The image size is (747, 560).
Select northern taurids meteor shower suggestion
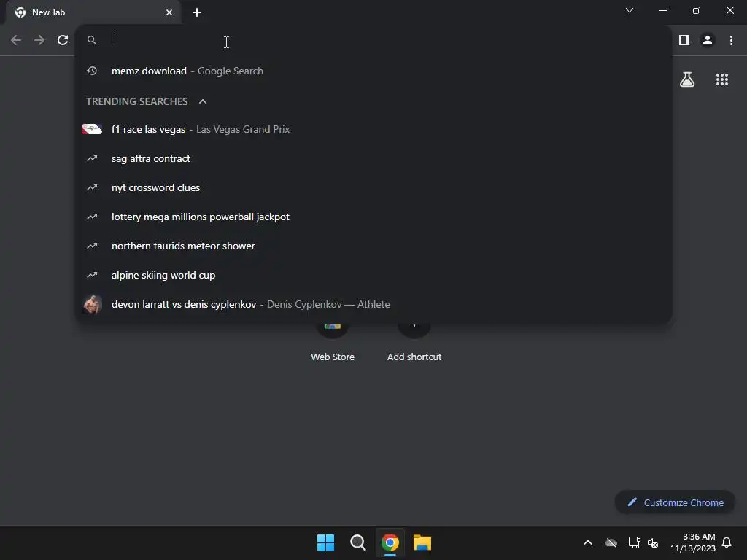click(374, 246)
